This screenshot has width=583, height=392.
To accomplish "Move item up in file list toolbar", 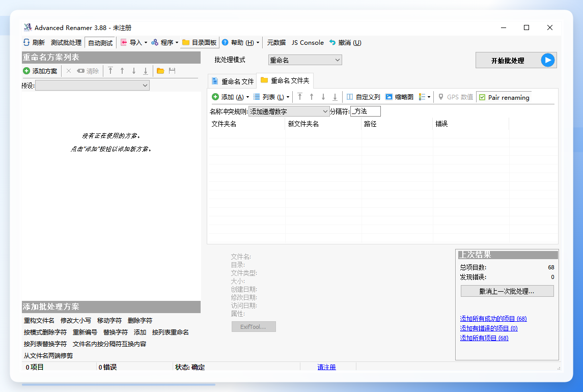I will coord(312,97).
